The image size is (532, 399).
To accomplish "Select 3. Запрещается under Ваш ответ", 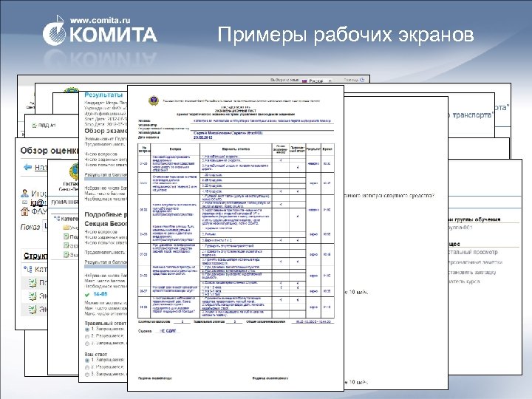I will (x=87, y=374).
